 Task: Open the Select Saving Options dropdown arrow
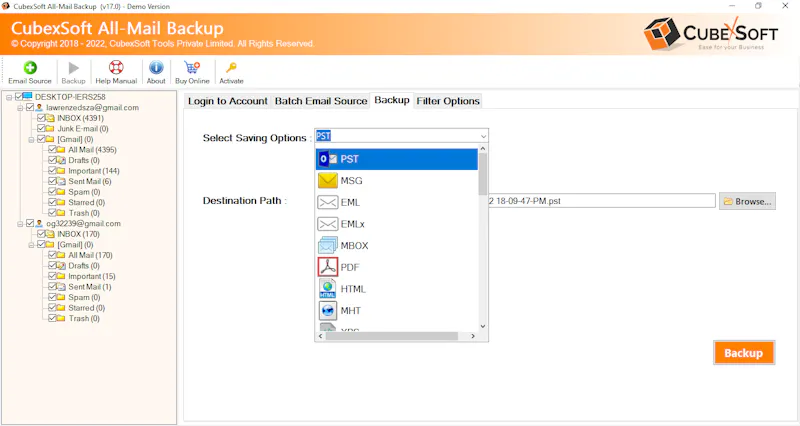[x=483, y=136]
